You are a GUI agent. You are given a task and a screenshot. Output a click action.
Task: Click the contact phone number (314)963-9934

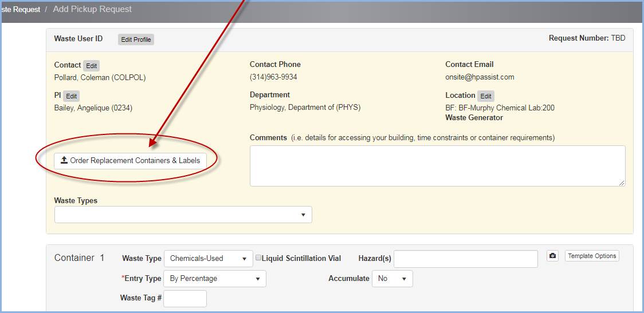[273, 77]
